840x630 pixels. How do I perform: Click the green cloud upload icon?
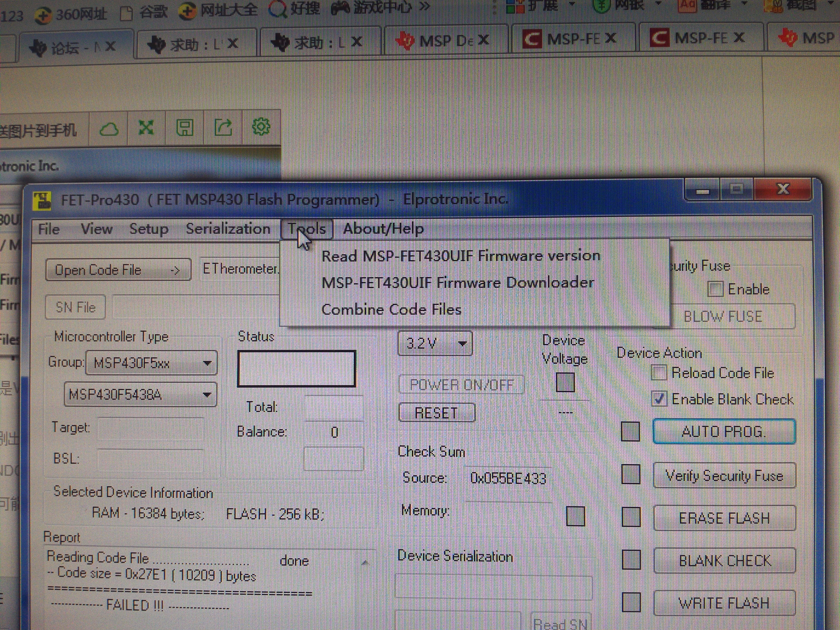click(109, 129)
